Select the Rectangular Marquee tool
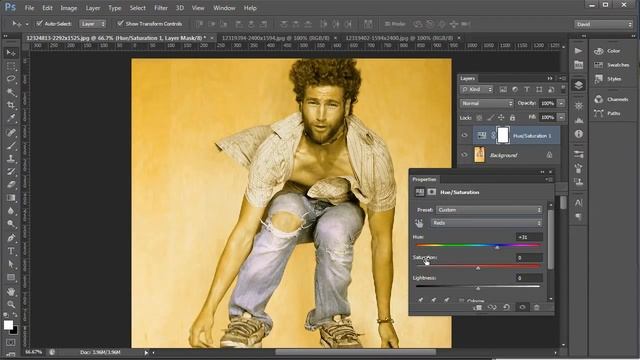640x360 pixels. point(11,66)
